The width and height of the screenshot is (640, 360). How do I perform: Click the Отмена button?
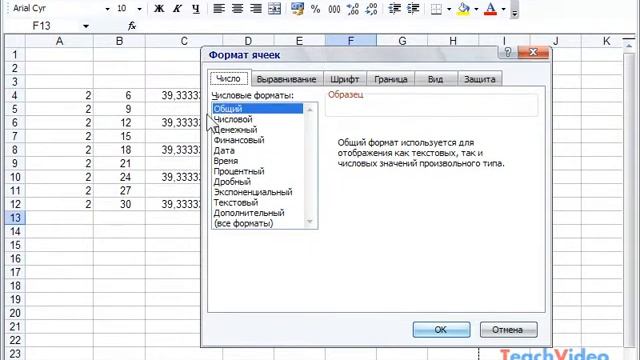pos(508,329)
